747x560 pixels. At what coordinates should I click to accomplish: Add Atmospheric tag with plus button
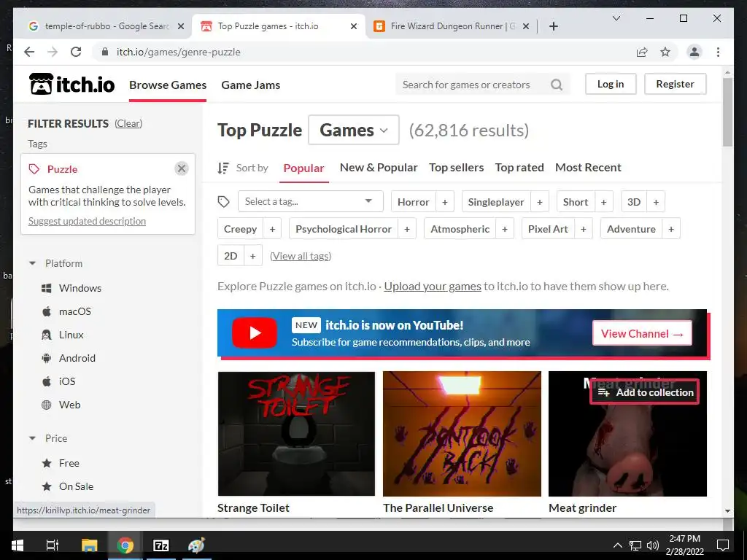tap(505, 229)
